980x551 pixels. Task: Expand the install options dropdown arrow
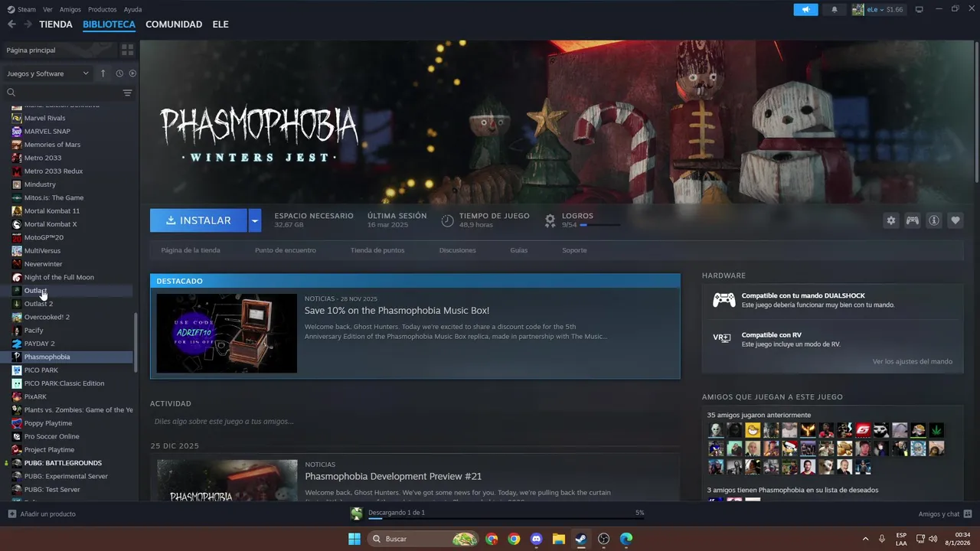click(x=255, y=220)
